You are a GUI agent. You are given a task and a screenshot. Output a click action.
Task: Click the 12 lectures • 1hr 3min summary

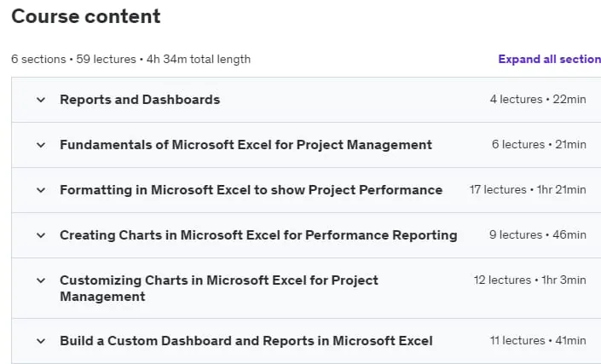click(x=530, y=280)
